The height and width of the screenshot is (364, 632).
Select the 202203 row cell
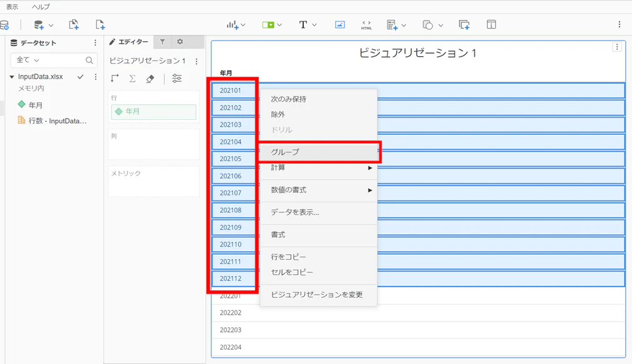231,330
